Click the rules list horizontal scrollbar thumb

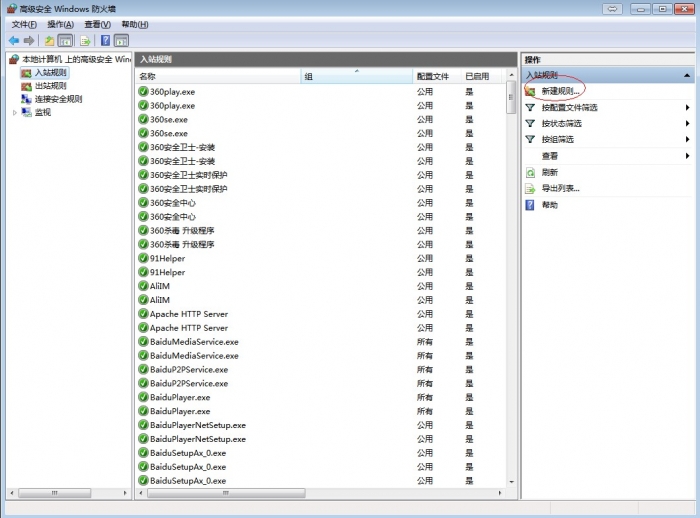pyautogui.click(x=226, y=493)
